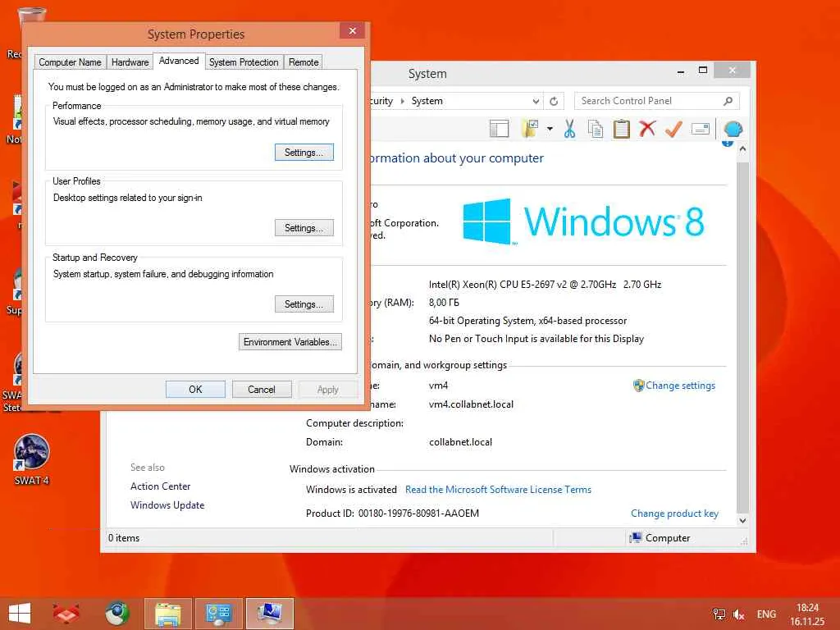
Task: Open the System Protection tab
Action: tap(244, 62)
